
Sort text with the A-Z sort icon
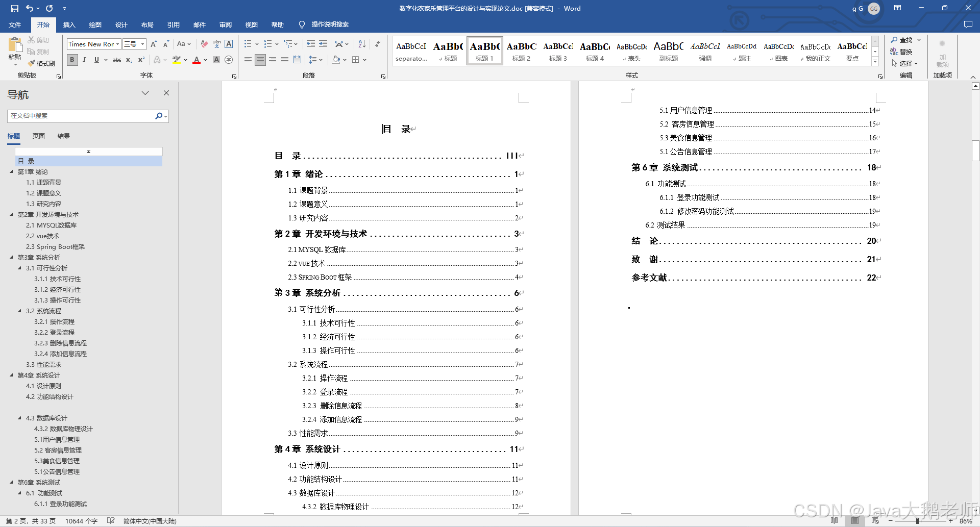(362, 44)
